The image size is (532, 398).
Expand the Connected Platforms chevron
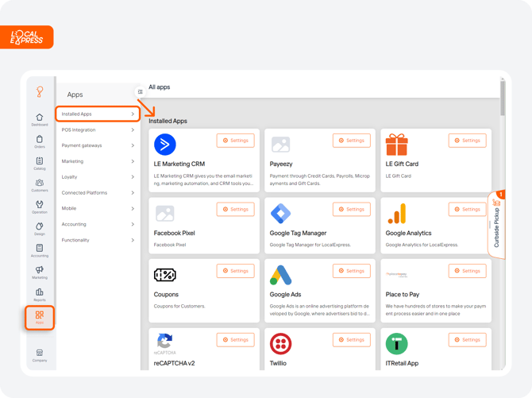click(133, 192)
